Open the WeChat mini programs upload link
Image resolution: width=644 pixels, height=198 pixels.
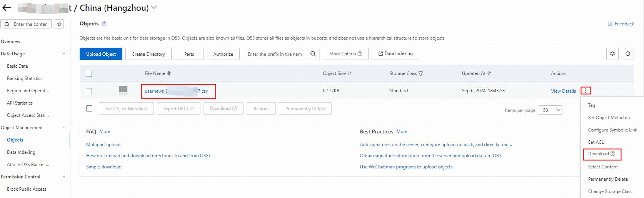(x=406, y=167)
